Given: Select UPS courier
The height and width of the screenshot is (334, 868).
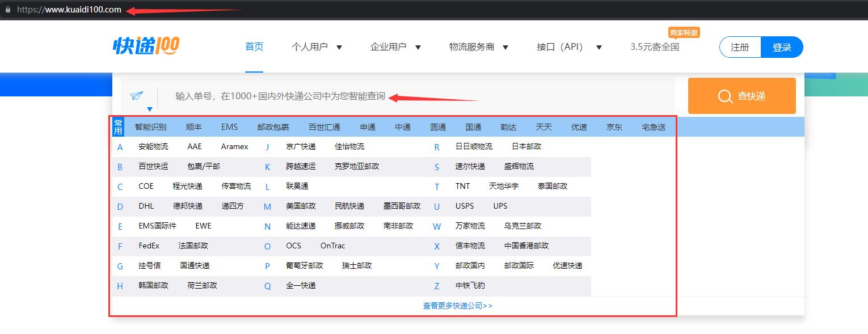Looking at the screenshot, I should (x=500, y=206).
